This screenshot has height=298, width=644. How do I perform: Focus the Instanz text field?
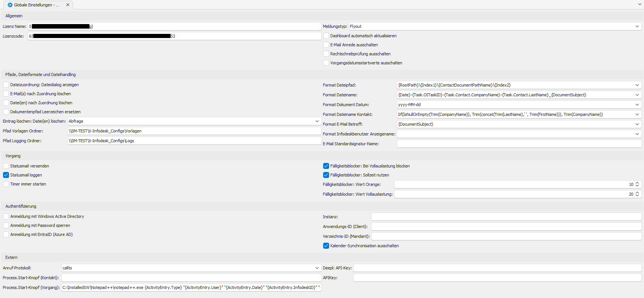click(x=506, y=217)
